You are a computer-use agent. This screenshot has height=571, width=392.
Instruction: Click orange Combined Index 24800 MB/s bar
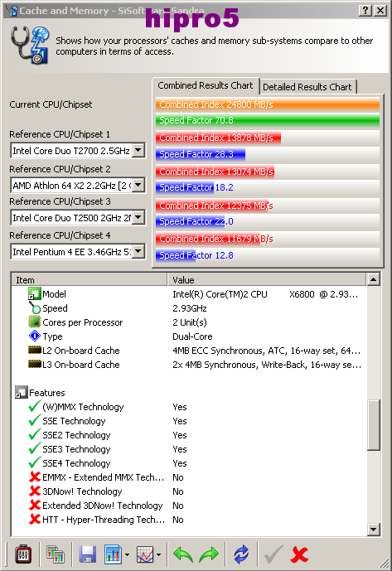[x=268, y=104]
